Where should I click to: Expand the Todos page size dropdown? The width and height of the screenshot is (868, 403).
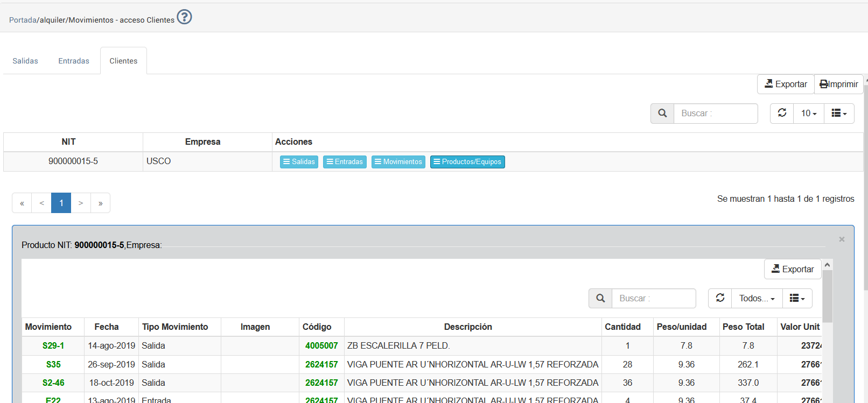point(757,298)
